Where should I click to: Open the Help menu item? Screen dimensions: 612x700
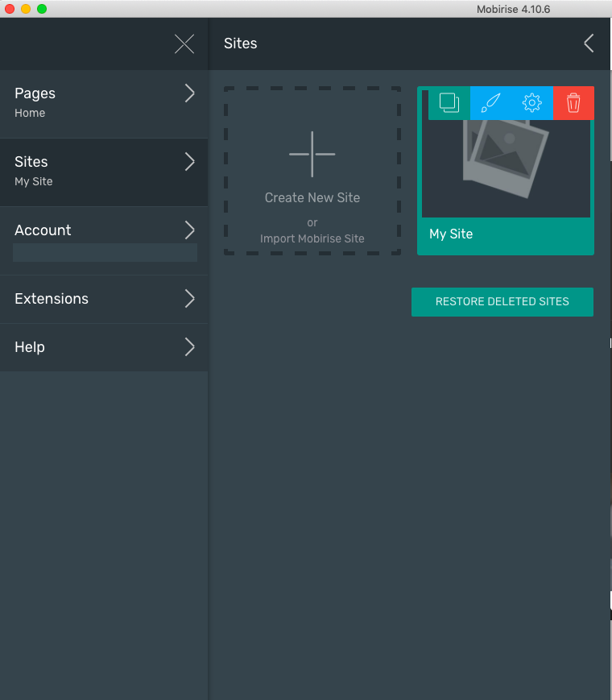coord(104,347)
